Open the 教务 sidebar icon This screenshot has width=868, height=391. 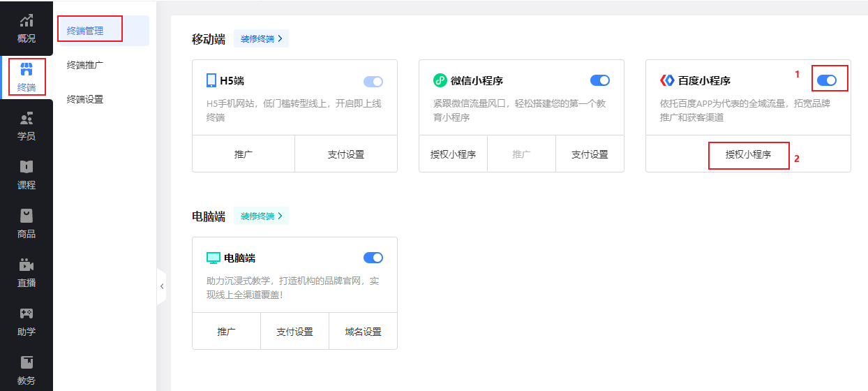coord(27,363)
